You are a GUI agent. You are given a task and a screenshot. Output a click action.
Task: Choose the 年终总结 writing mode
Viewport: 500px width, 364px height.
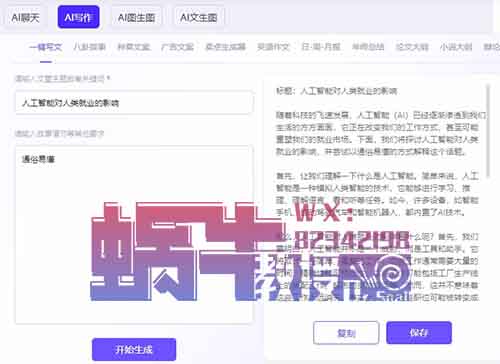(368, 47)
